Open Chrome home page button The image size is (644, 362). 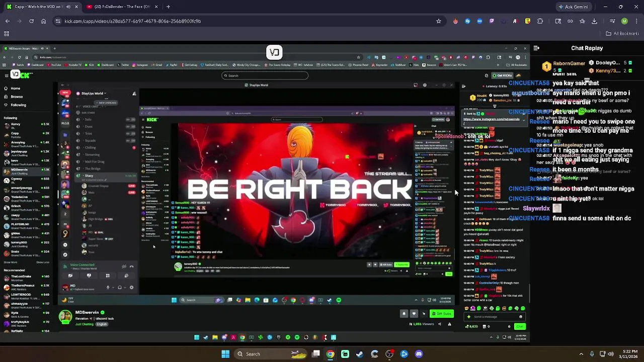(43, 21)
